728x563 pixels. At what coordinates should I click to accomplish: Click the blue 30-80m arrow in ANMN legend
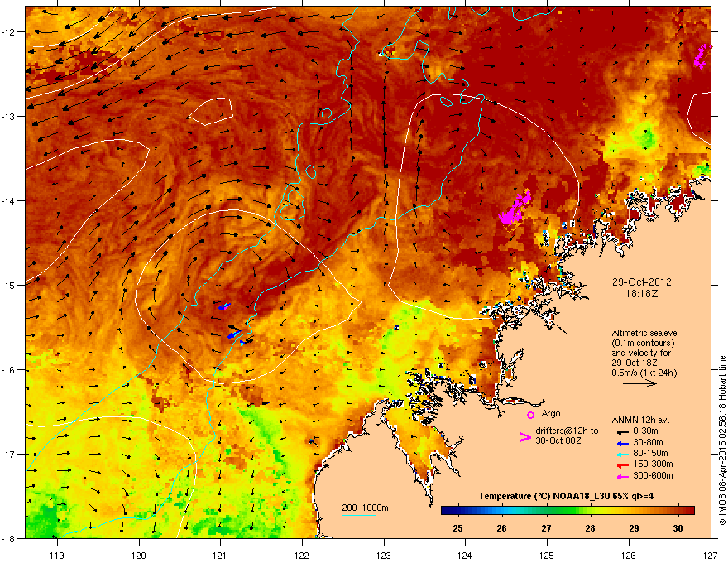[x=622, y=443]
